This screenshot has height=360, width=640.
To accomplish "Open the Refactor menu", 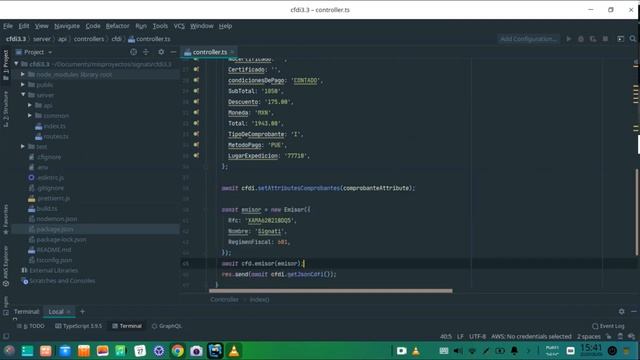I will tap(117, 26).
